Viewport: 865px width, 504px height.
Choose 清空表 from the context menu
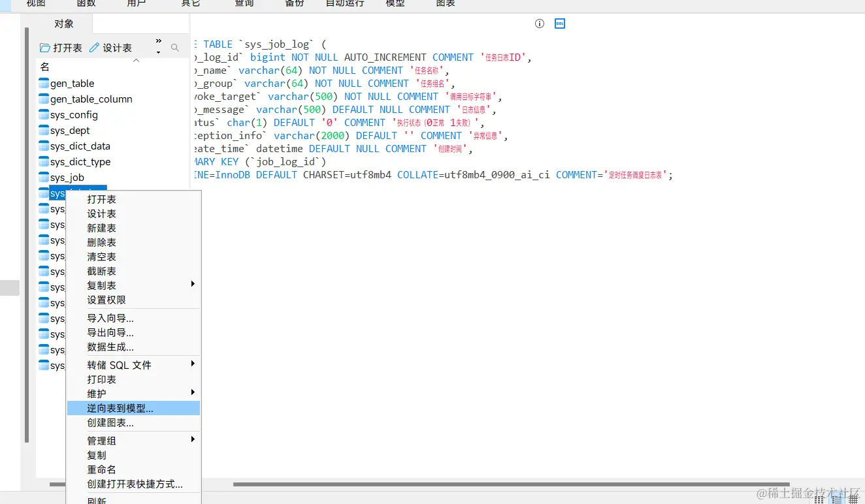click(134, 257)
